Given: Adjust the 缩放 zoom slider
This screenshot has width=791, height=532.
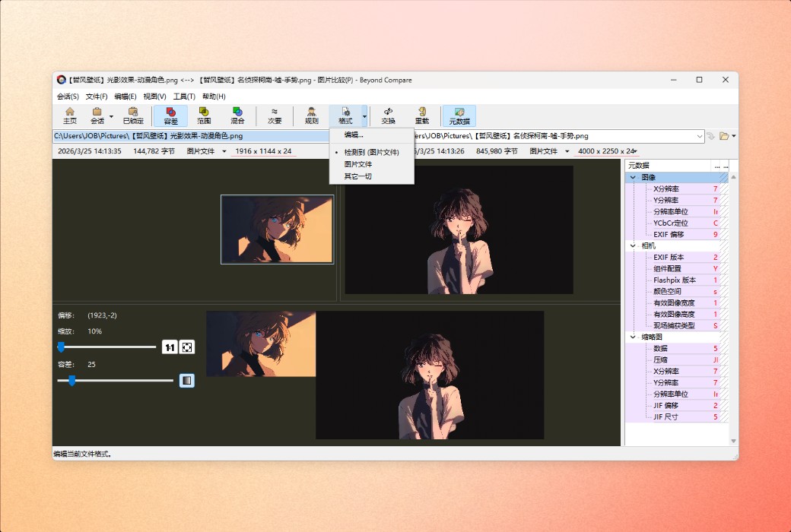Looking at the screenshot, I should (61, 347).
